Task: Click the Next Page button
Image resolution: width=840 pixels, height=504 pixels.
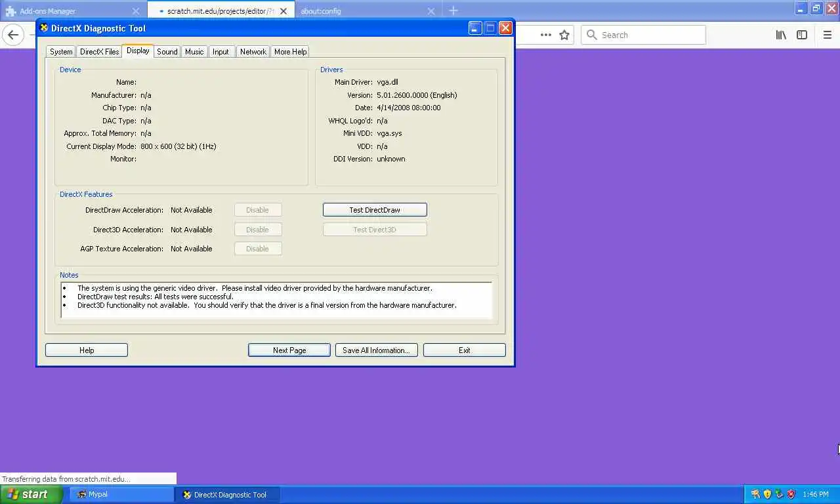Action: pyautogui.click(x=289, y=350)
